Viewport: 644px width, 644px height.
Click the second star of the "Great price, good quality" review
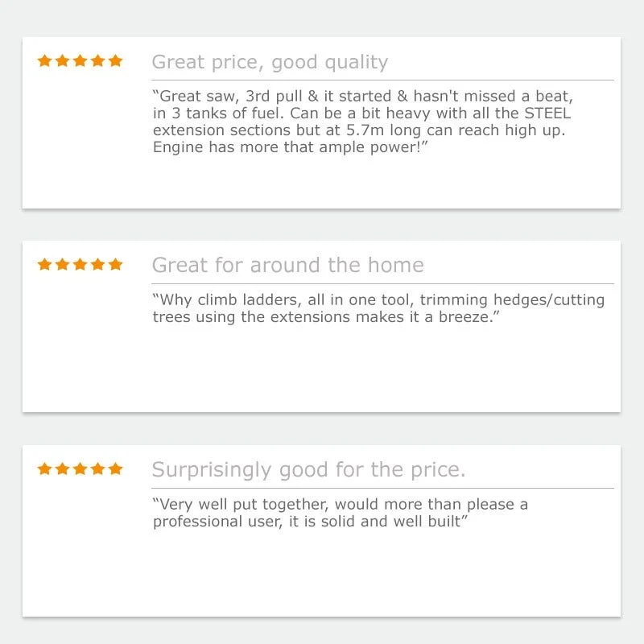63,60
